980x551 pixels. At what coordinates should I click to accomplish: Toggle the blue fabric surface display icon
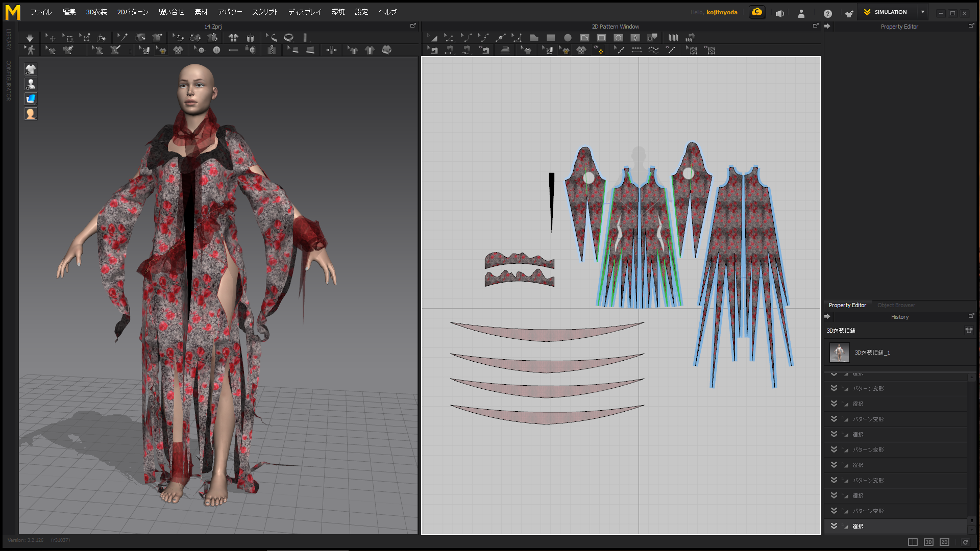pyautogui.click(x=31, y=99)
